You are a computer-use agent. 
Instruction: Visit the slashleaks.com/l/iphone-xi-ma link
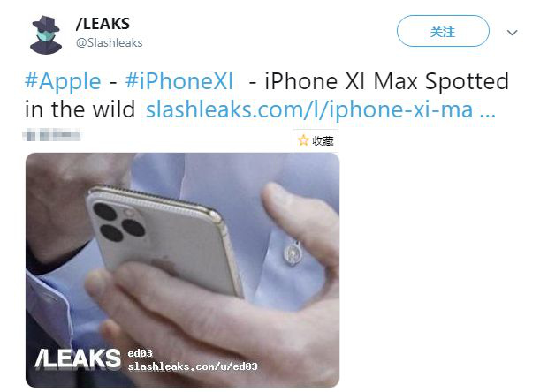pos(321,109)
